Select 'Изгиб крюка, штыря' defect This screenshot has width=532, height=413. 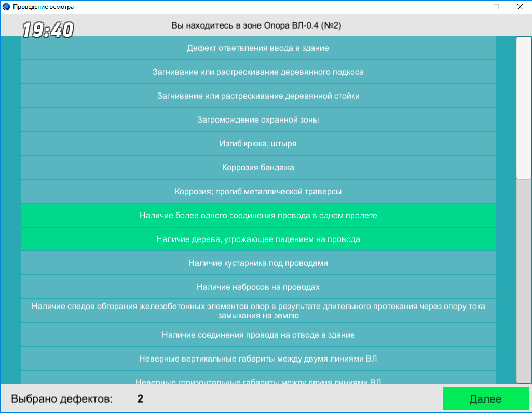tap(258, 144)
